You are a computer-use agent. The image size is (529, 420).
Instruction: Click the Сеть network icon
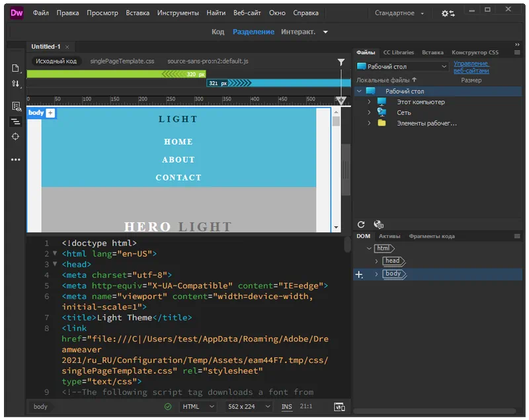pos(382,112)
